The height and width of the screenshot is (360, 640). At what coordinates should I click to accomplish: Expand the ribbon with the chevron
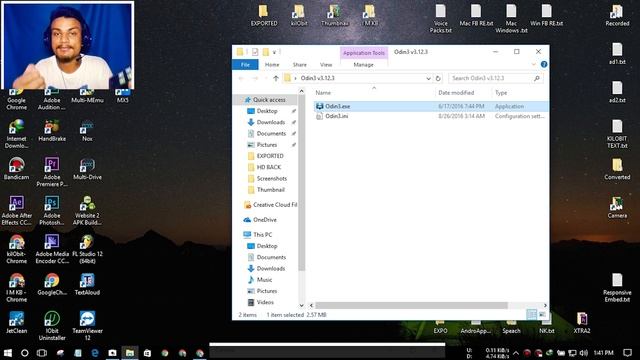click(533, 64)
